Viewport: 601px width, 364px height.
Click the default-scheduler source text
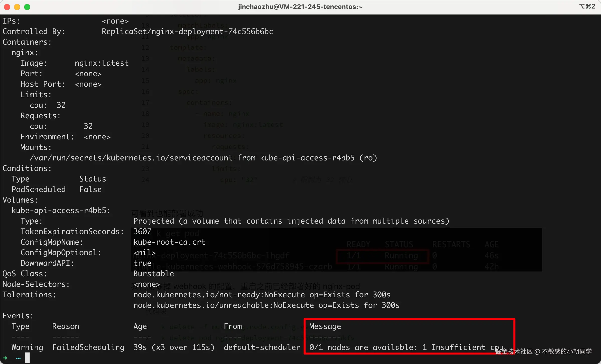tap(262, 347)
